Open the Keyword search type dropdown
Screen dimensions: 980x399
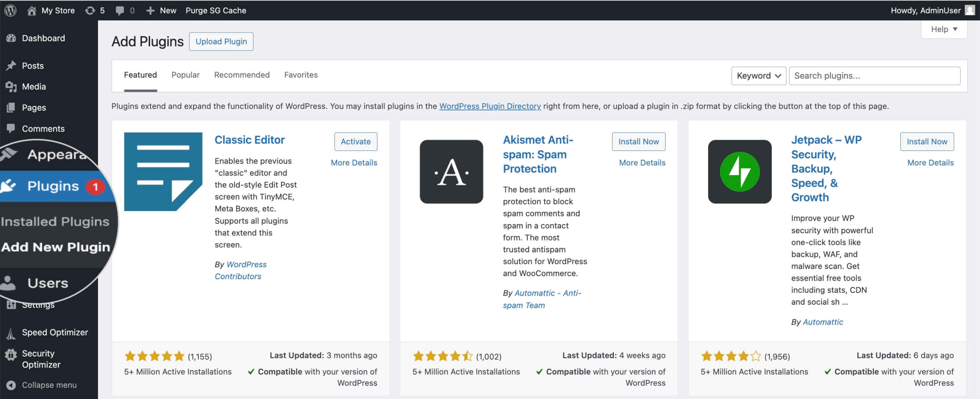coord(758,76)
